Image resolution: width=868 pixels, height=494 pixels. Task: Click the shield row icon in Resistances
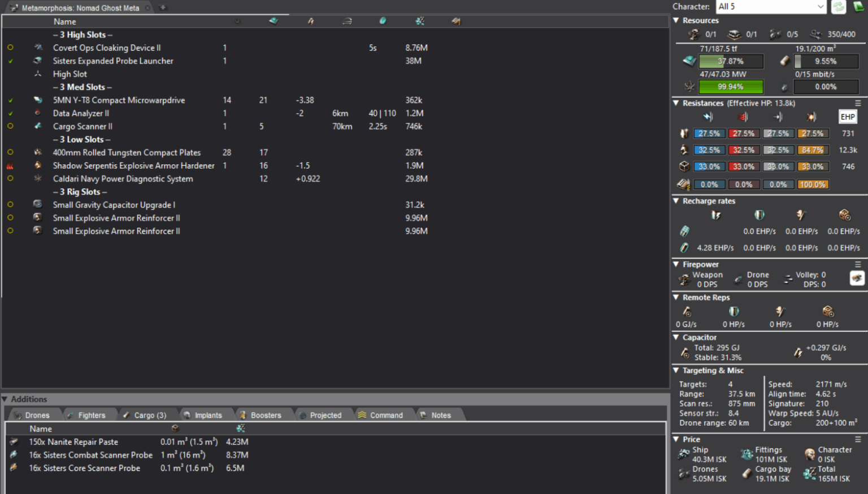click(x=684, y=134)
